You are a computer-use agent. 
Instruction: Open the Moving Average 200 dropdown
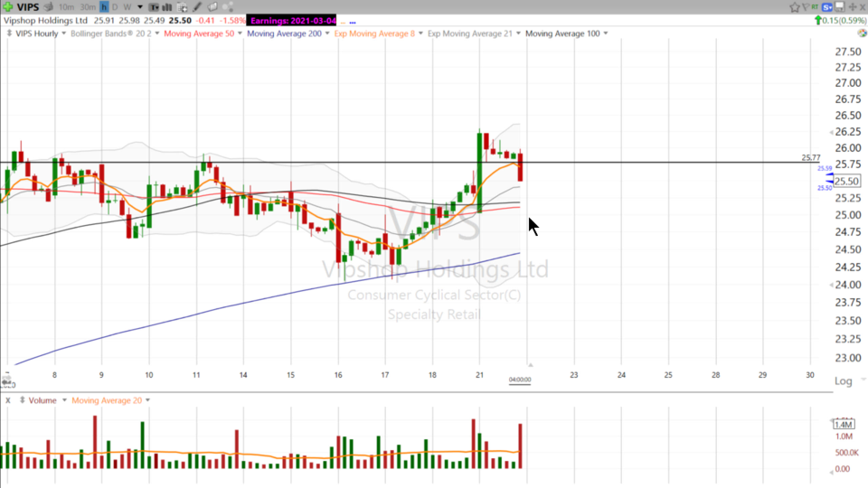pyautogui.click(x=327, y=33)
